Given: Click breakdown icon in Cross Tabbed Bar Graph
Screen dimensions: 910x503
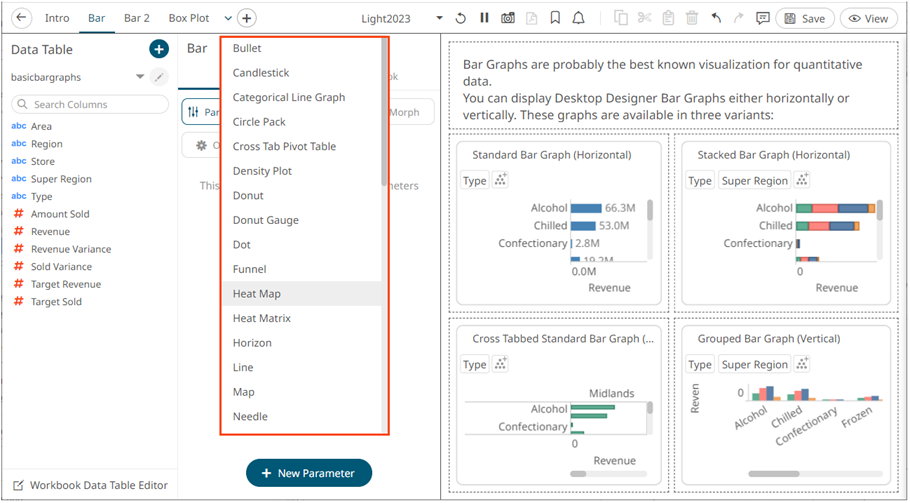Looking at the screenshot, I should (x=500, y=364).
